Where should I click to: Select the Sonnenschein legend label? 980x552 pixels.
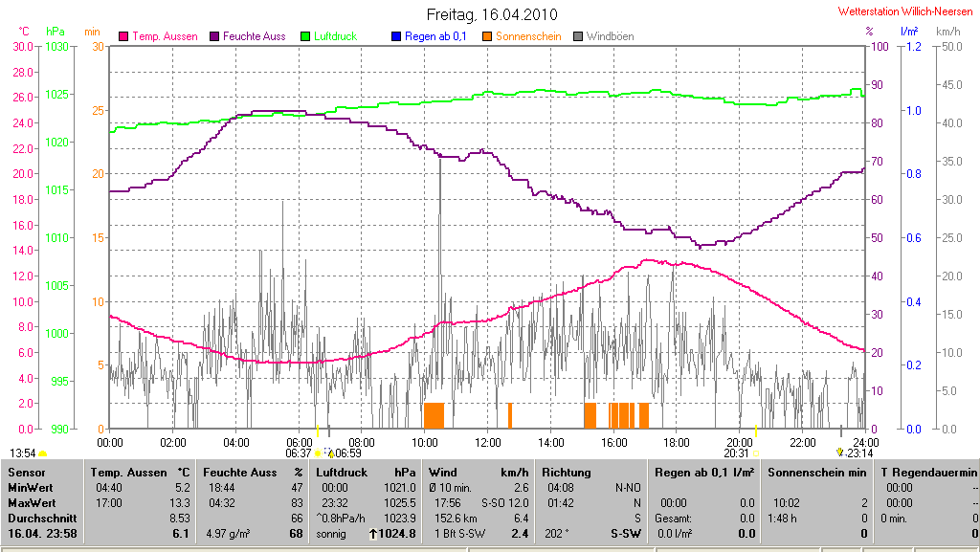(528, 37)
